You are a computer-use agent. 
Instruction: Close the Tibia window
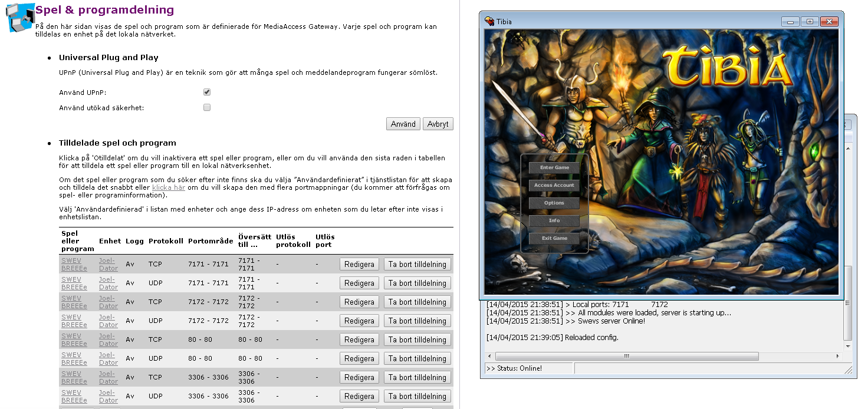click(829, 21)
